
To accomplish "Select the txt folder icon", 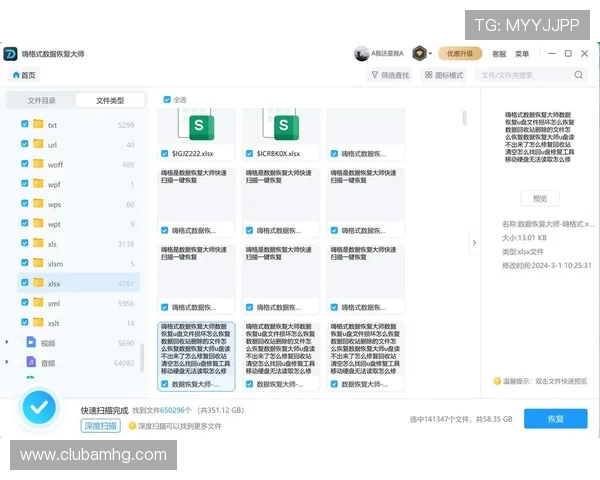I will [x=38, y=124].
